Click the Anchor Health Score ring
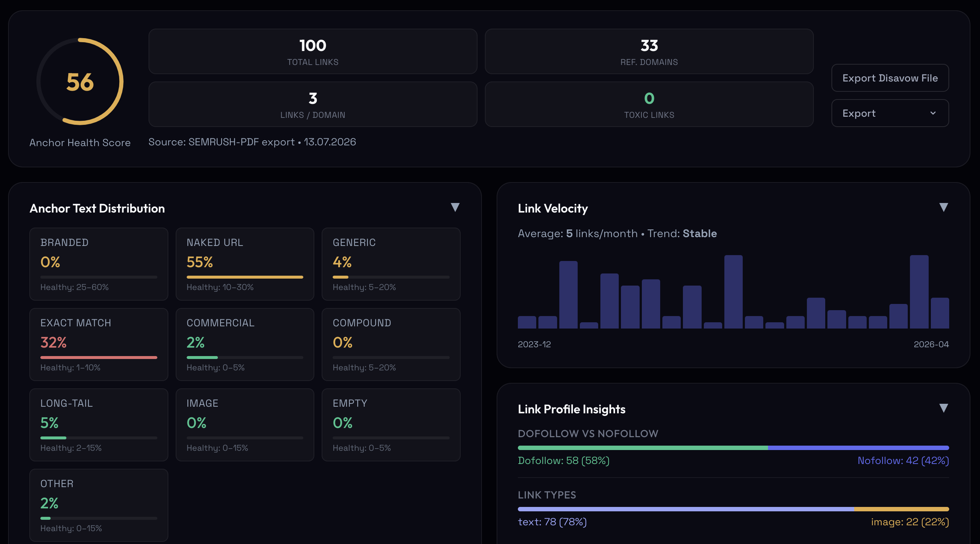Viewport: 980px width, 544px height. coord(80,81)
